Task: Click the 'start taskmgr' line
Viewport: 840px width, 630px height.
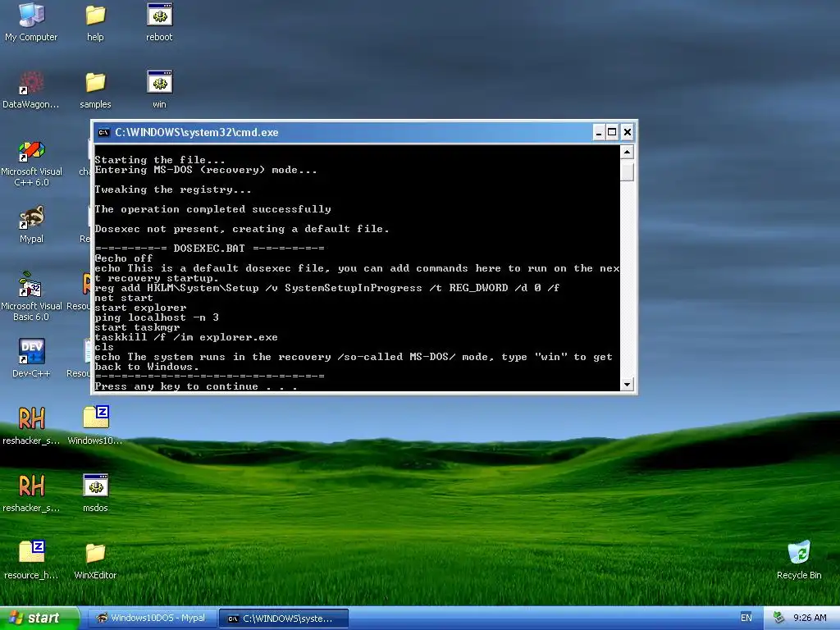Action: tap(137, 327)
